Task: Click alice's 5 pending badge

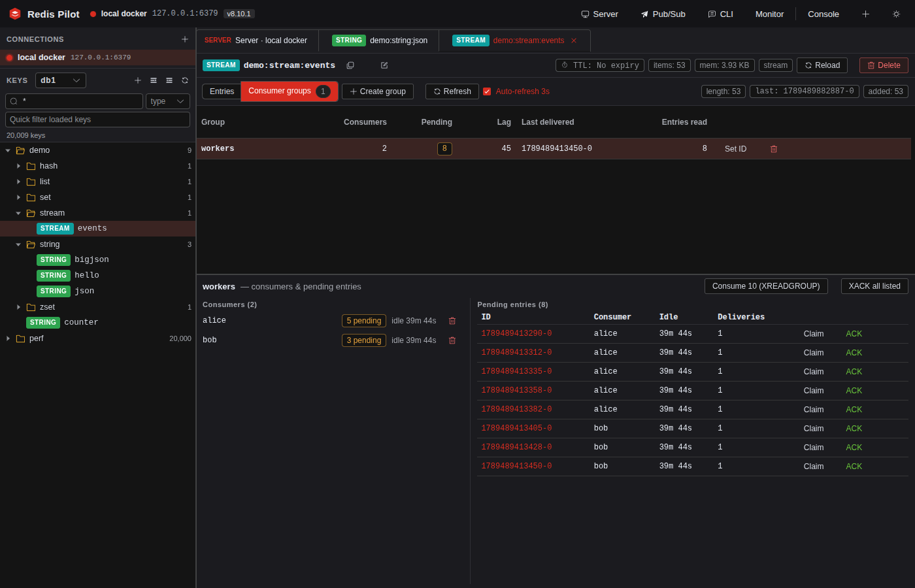Action: (x=364, y=321)
